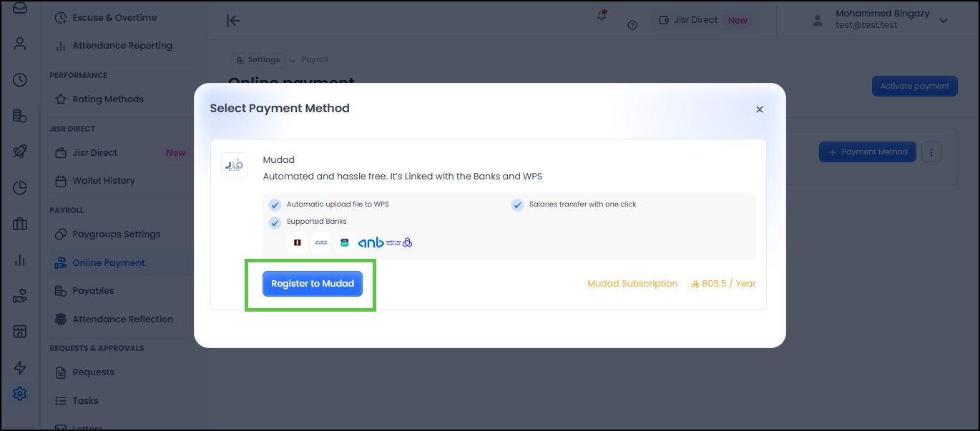Click the Register to Mudad button
Image resolution: width=980 pixels, height=431 pixels.
click(x=313, y=284)
